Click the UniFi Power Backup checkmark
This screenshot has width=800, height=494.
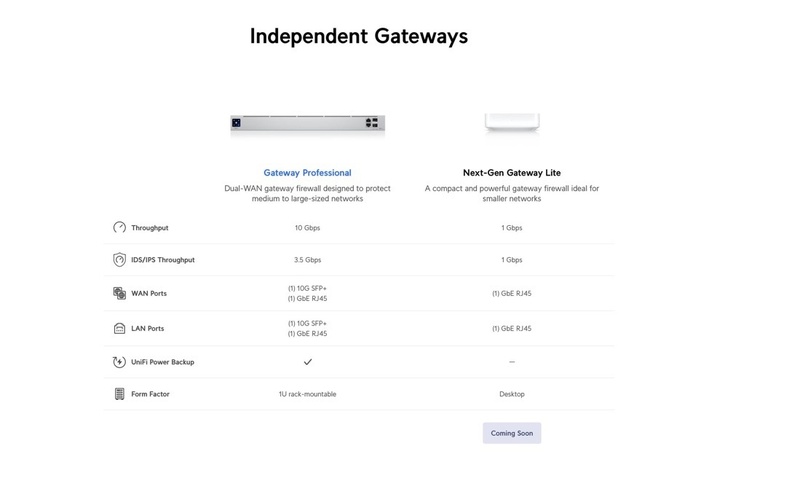[x=308, y=362]
